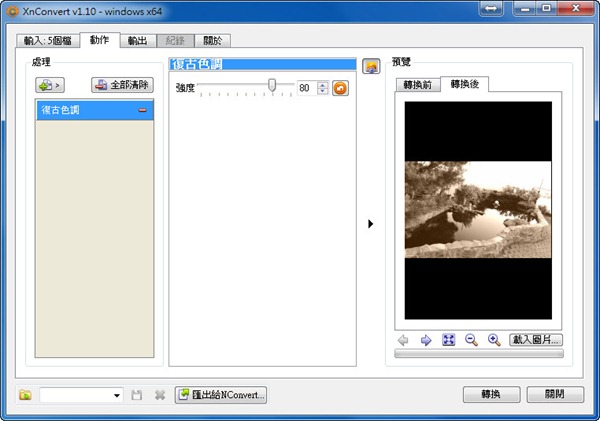Open the 輸入: 5個檔 input tab
600x421 pixels.
pos(48,41)
